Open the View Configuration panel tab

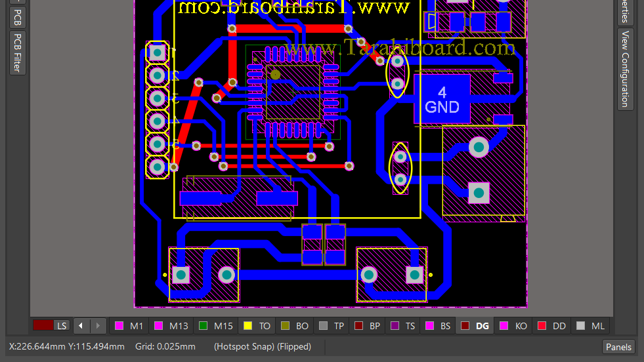click(625, 69)
